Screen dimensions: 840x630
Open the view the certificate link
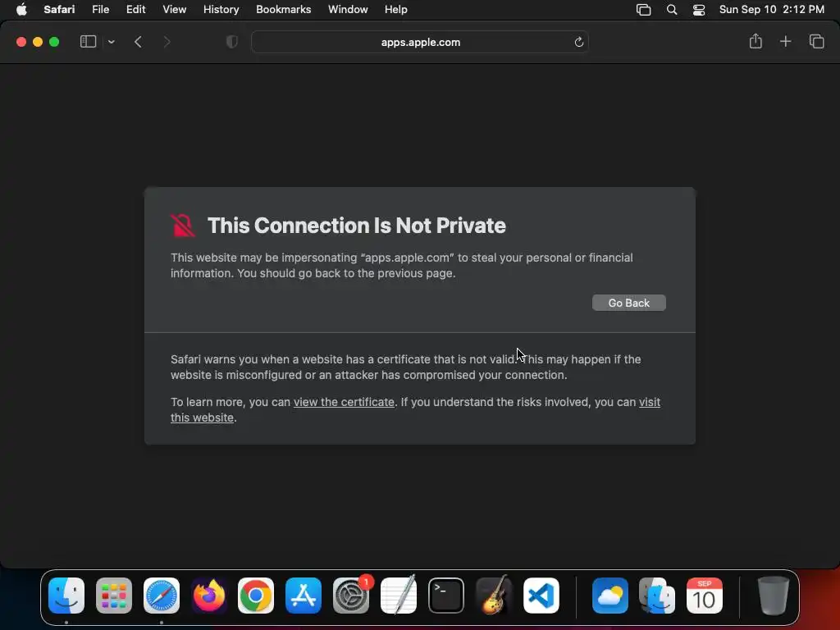click(344, 402)
